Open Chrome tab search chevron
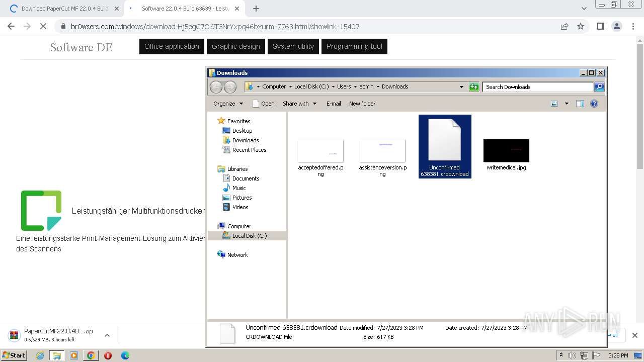This screenshot has height=362, width=644. (x=584, y=9)
